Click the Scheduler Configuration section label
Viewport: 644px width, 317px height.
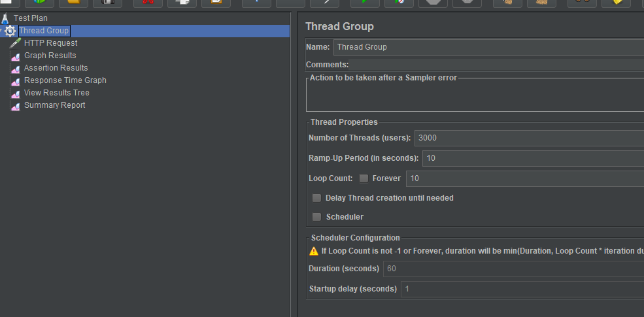coord(356,238)
